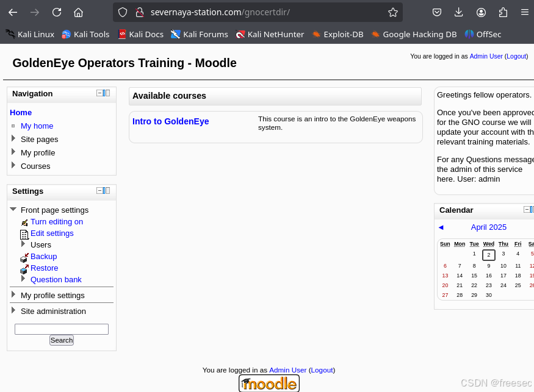Focus the settings search input field
This screenshot has width=534, height=392.
coord(62,329)
